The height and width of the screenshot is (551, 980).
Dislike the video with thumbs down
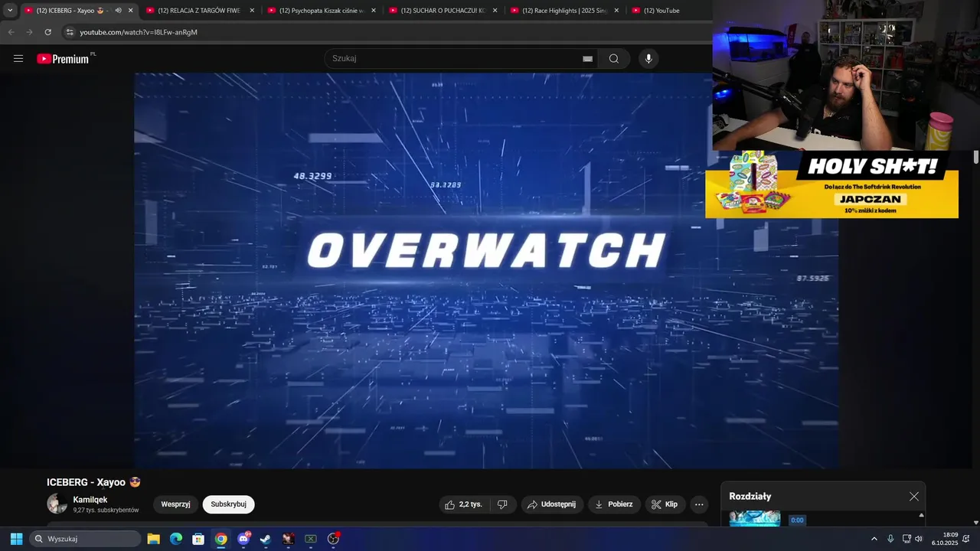tap(502, 504)
